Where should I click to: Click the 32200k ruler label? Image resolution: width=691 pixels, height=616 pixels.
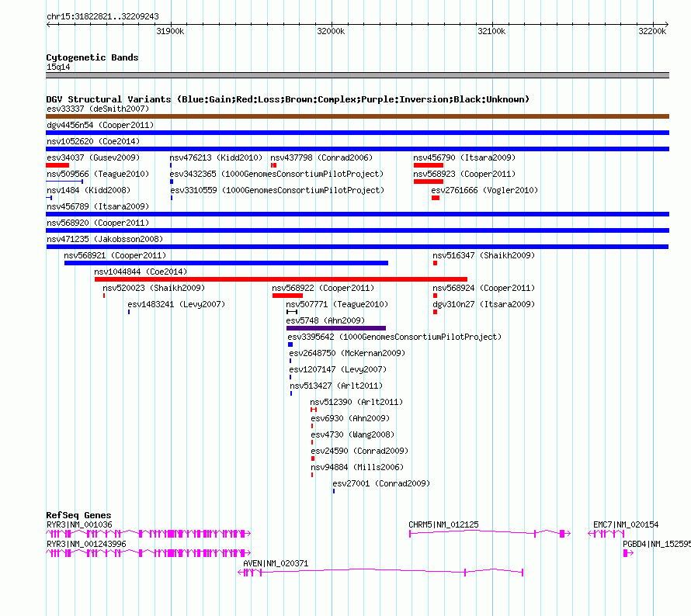tap(652, 31)
